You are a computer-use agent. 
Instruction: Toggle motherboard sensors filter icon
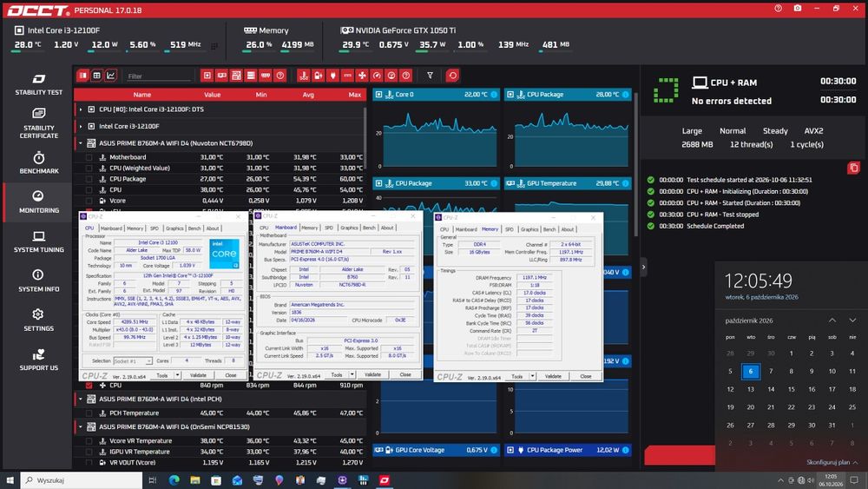236,76
